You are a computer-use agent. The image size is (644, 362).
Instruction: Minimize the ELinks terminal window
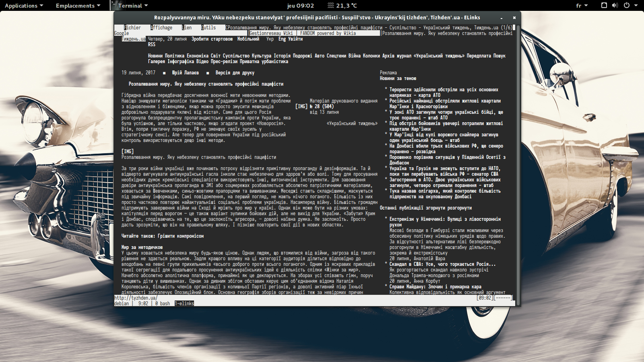click(x=502, y=18)
